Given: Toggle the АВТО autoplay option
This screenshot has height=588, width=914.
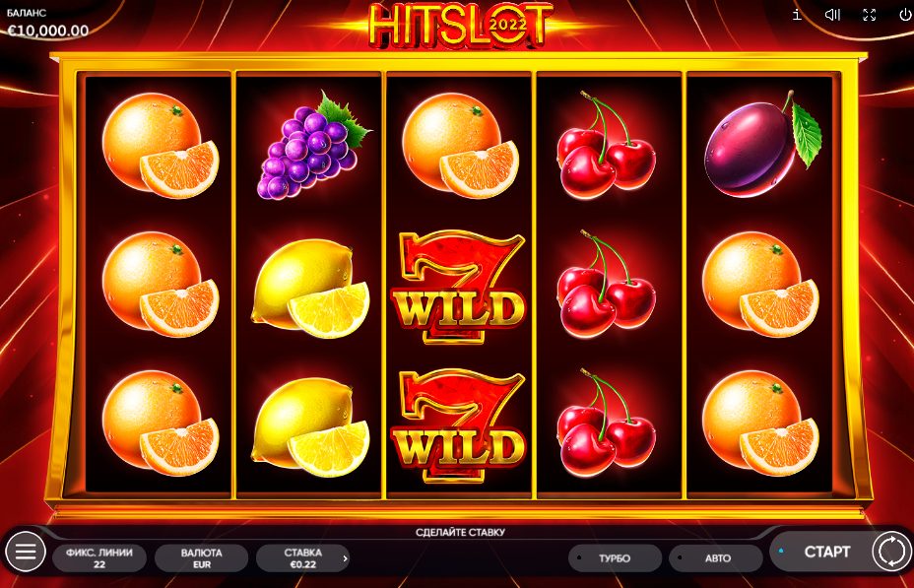Looking at the screenshot, I should tap(716, 558).
